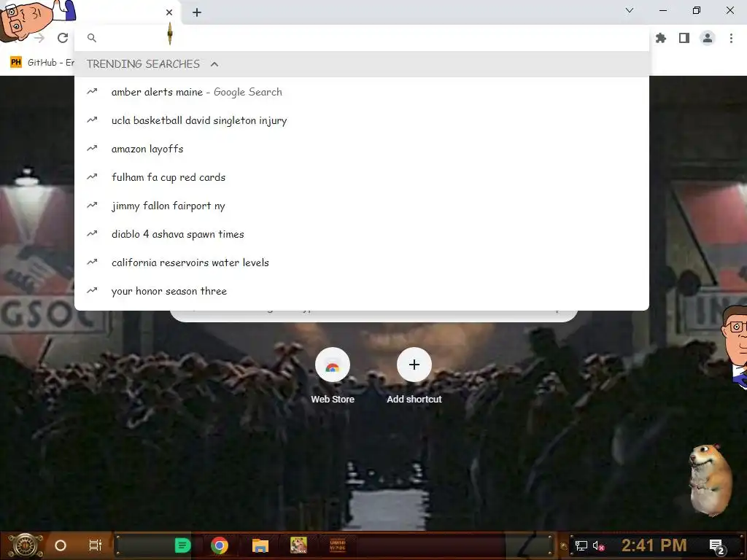Choose 'california reservoirs water levels' suggestion
Screen dimensions: 747x560
362,262
